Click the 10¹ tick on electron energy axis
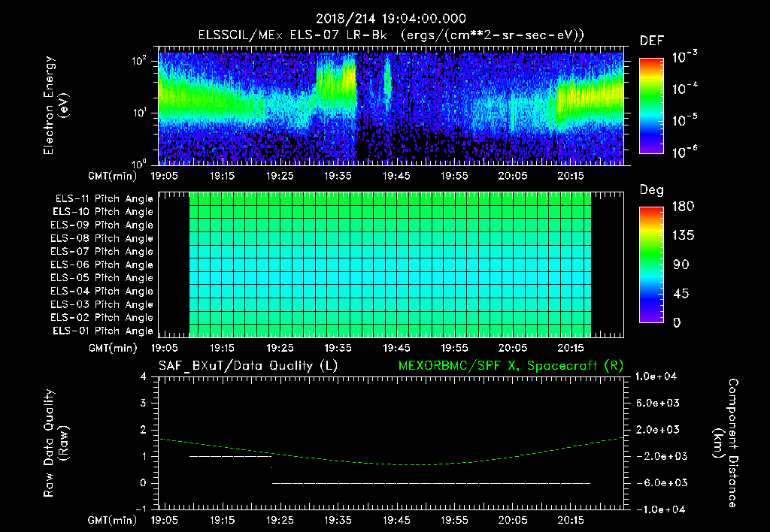This screenshot has width=770, height=532. click(x=139, y=113)
